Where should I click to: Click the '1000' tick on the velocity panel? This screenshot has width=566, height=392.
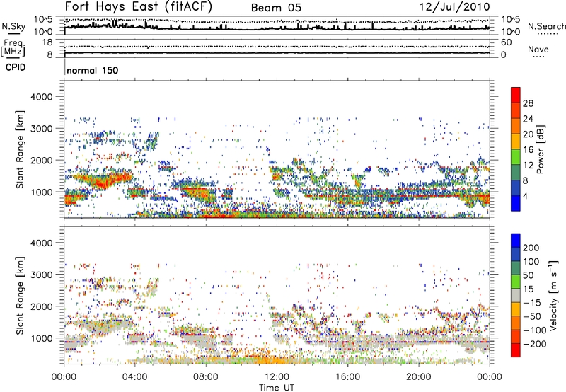[42, 338]
